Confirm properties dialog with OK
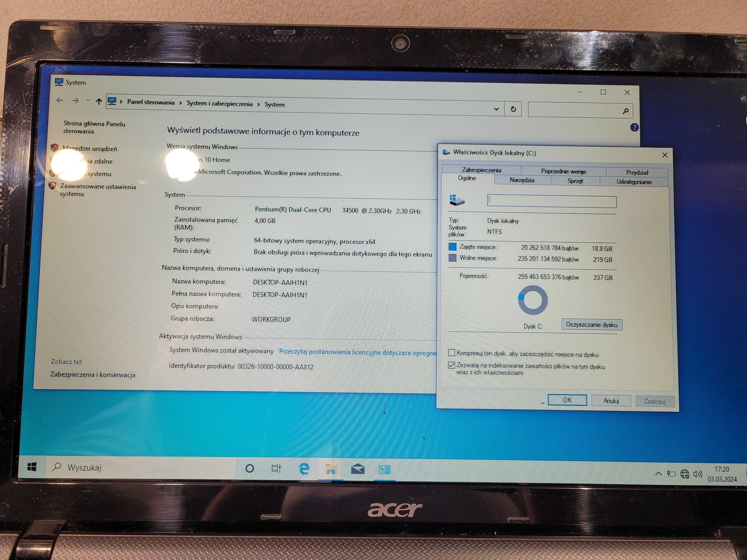747x560 pixels. tap(567, 400)
